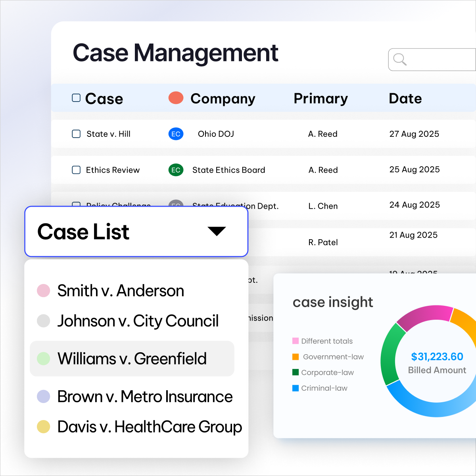This screenshot has height=476, width=476.
Task: Click the search magnifier icon
Action: 399,59
